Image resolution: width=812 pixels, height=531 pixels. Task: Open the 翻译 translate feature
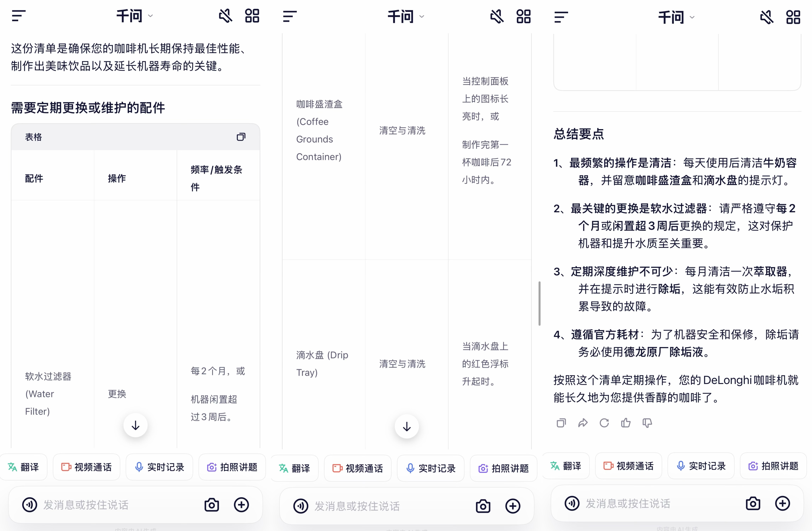tap(23, 467)
